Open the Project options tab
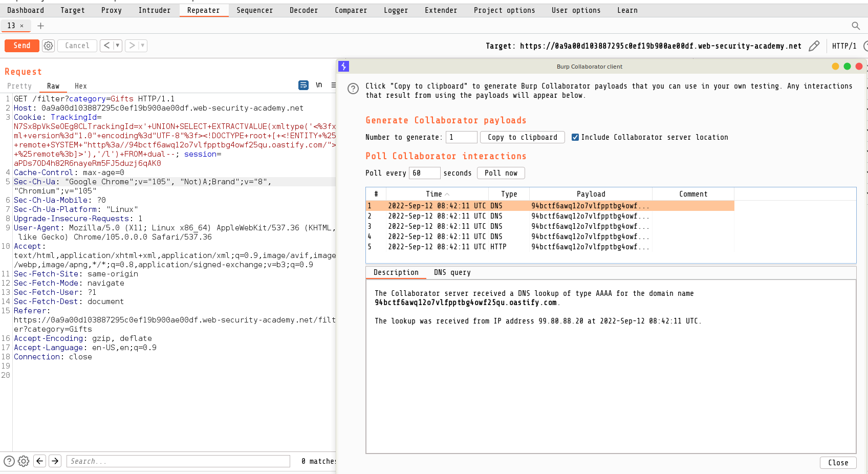 tap(505, 10)
